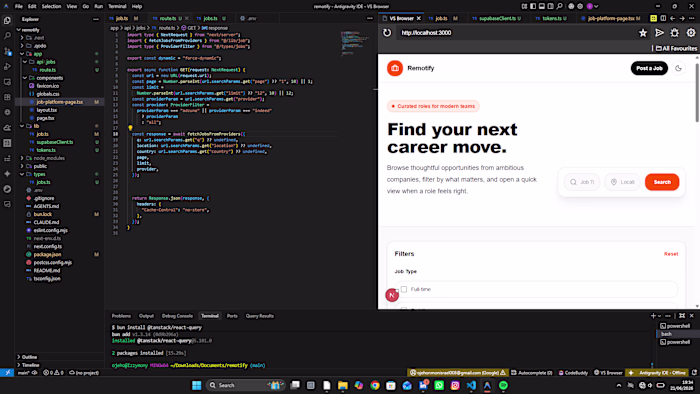The height and width of the screenshot is (394, 700).
Task: Click new terminal plus icon
Action: click(x=653, y=315)
